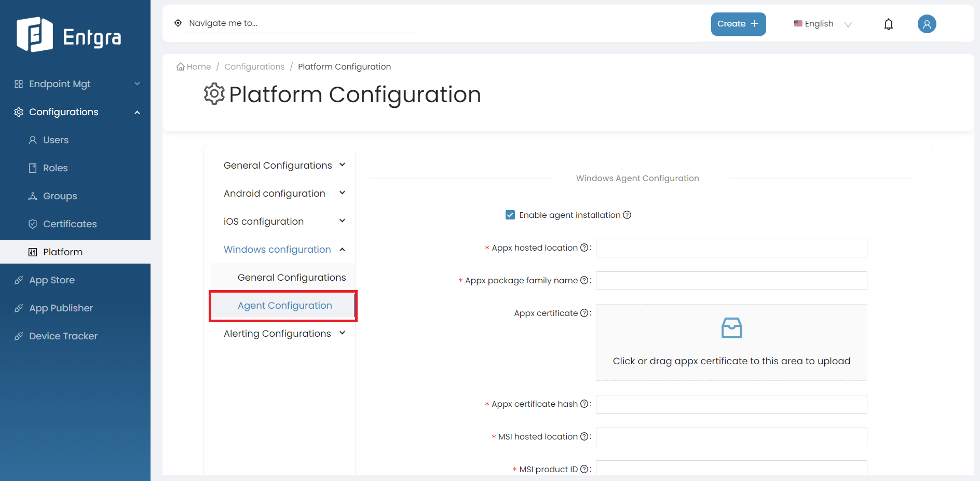
Task: Expand iOS configuration section arrow
Action: point(343,221)
